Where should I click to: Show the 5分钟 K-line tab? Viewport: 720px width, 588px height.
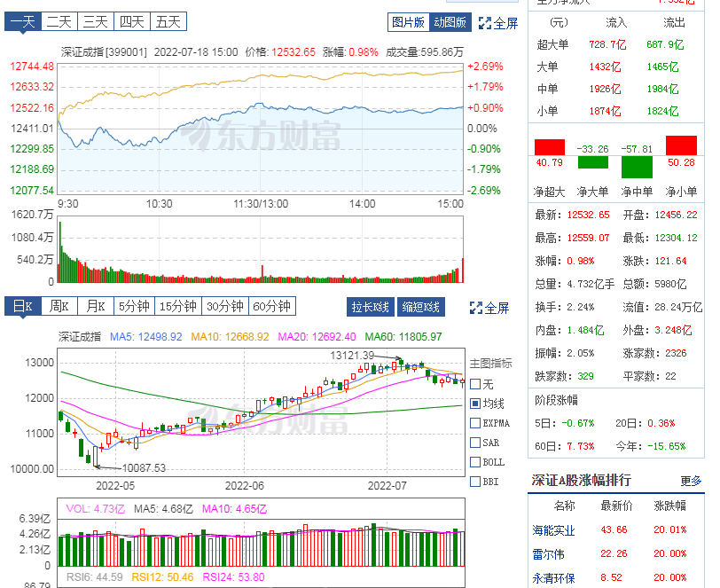point(134,306)
